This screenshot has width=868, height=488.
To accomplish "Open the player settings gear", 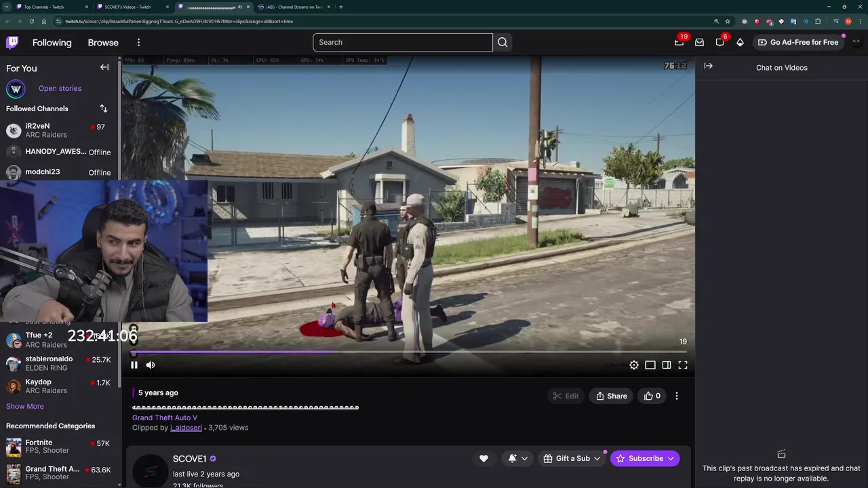I will click(x=633, y=365).
